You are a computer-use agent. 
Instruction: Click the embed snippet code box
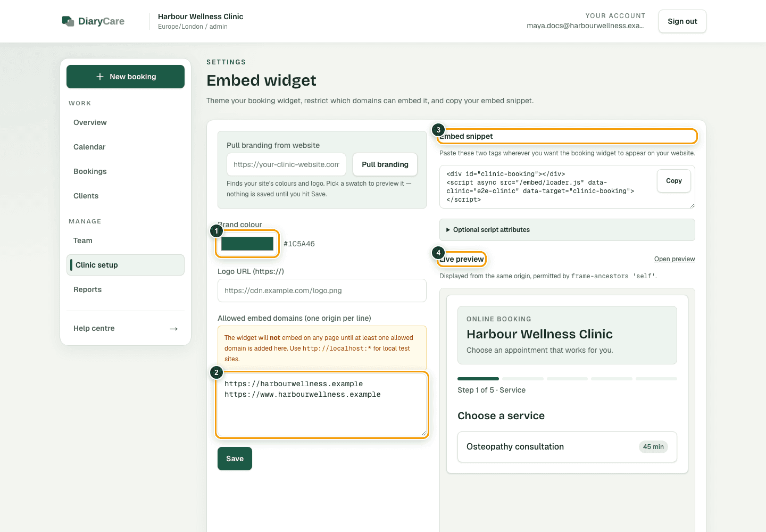pos(567,187)
